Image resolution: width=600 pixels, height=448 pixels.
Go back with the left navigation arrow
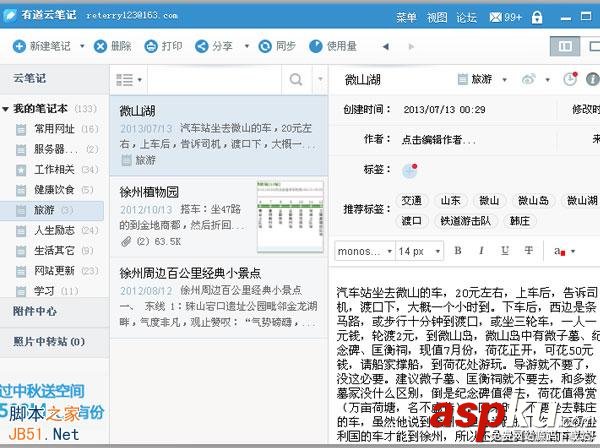[x=386, y=47]
